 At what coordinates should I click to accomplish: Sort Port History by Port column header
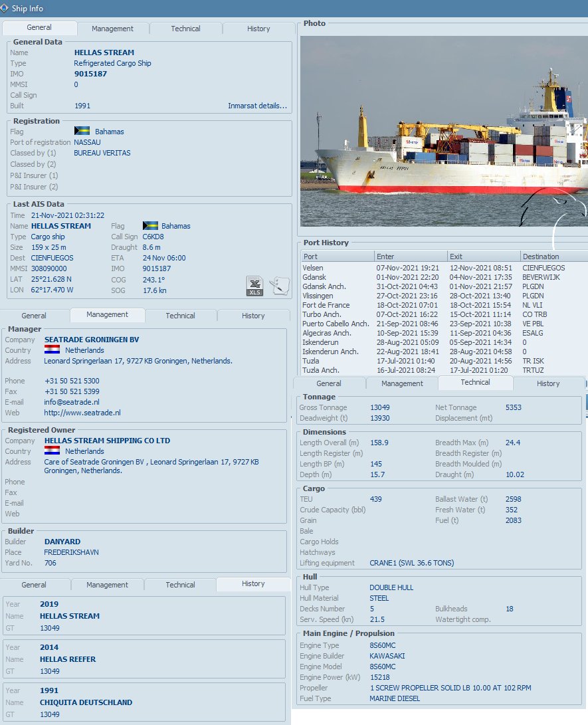(x=338, y=256)
